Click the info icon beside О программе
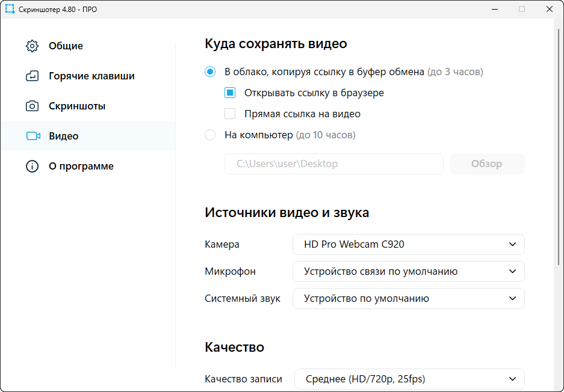This screenshot has height=392, width=564. pyautogui.click(x=32, y=166)
